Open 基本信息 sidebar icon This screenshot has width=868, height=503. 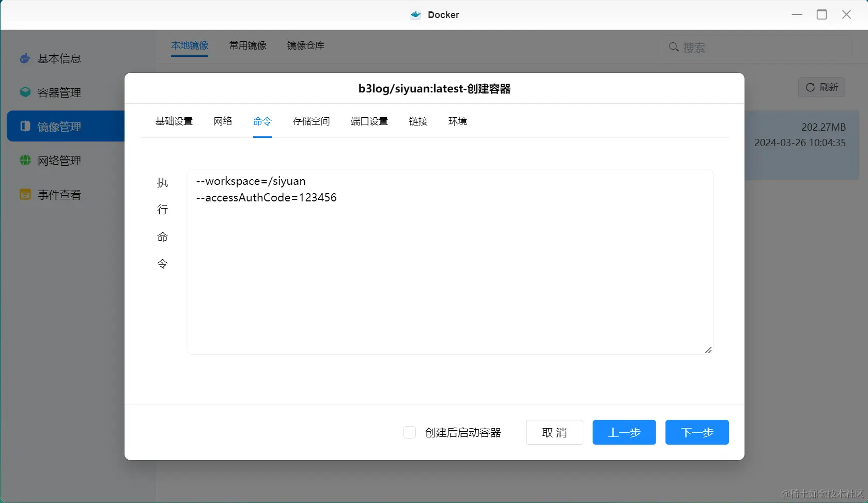tap(25, 58)
